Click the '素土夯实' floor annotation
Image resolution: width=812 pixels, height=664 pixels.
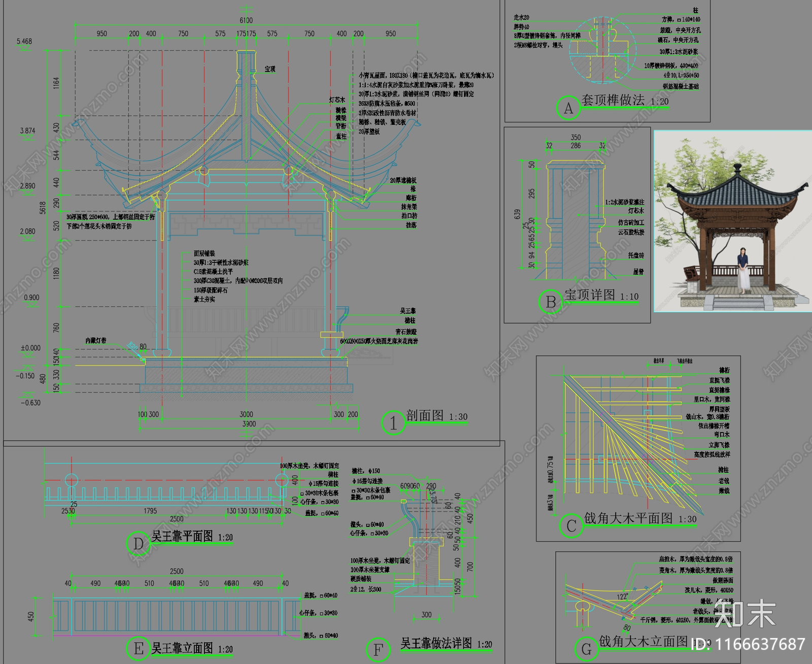pyautogui.click(x=204, y=300)
